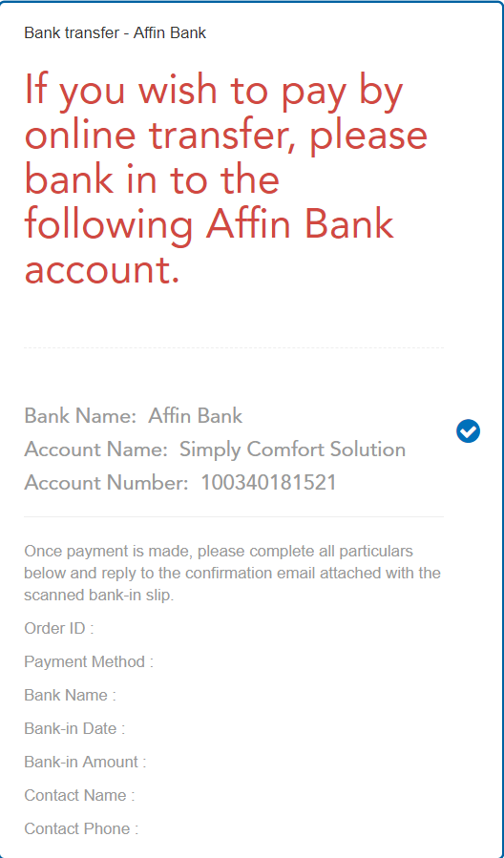Click 'scanned bank-in slip' text
This screenshot has width=504, height=858.
tap(98, 596)
